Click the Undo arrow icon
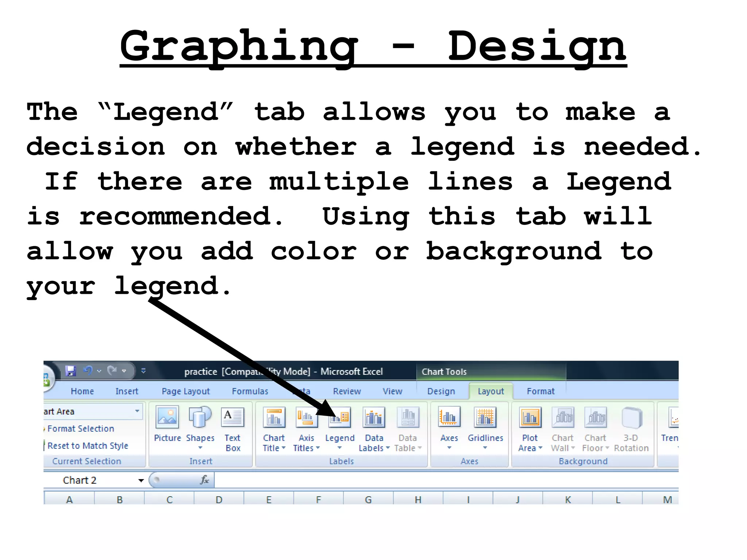 (x=88, y=370)
